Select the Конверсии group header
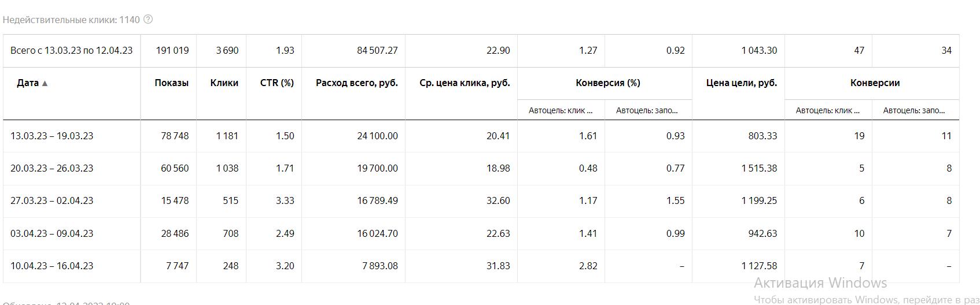 pyautogui.click(x=875, y=83)
